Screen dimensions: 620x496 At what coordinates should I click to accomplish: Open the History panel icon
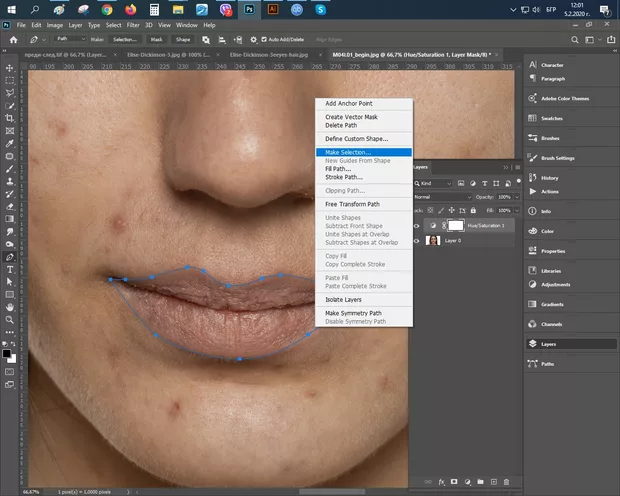point(532,177)
